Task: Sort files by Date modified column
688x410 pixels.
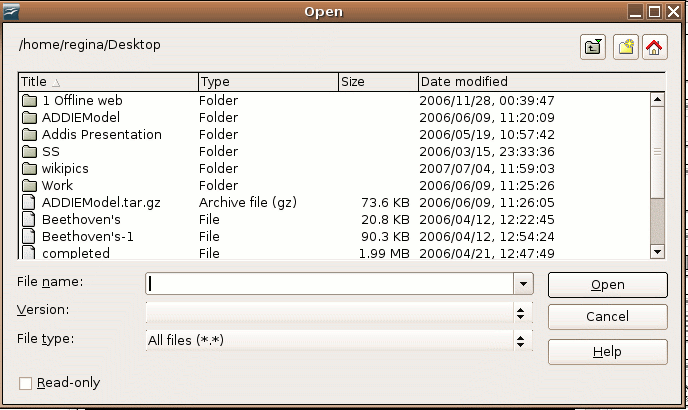Action: pos(541,82)
